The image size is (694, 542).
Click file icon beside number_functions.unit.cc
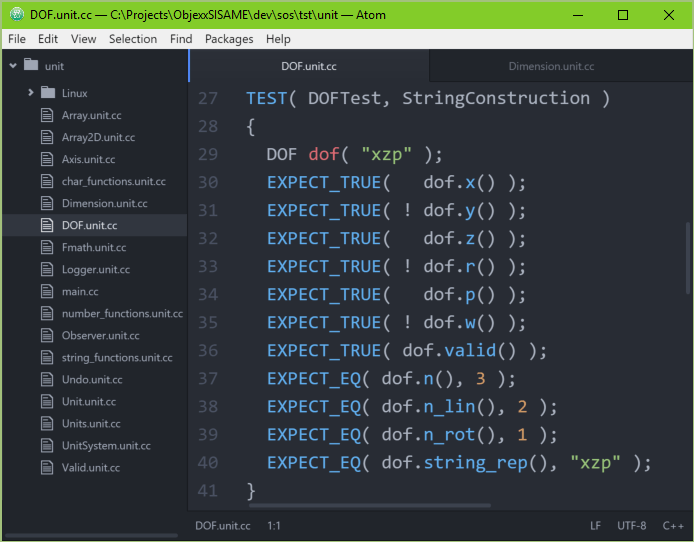tap(47, 313)
